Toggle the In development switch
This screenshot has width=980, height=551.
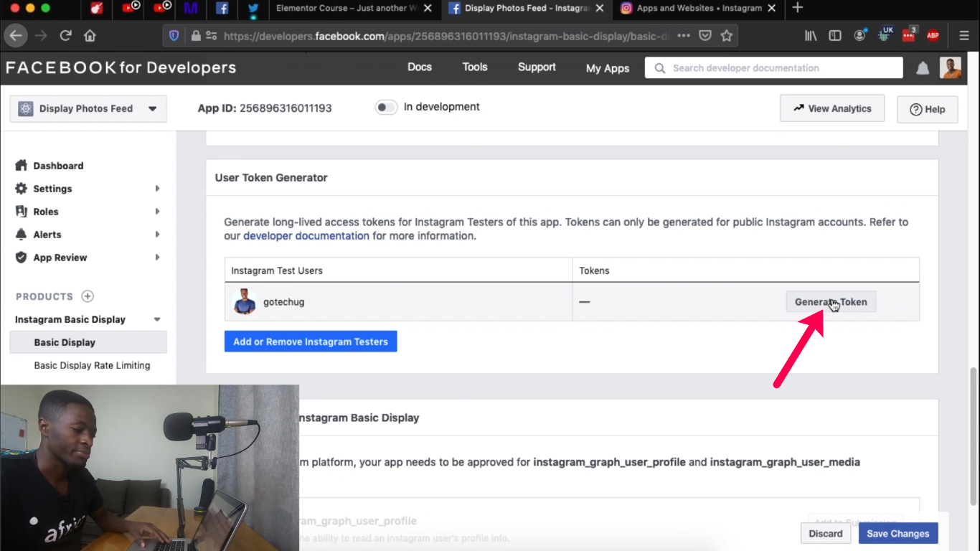click(x=386, y=108)
